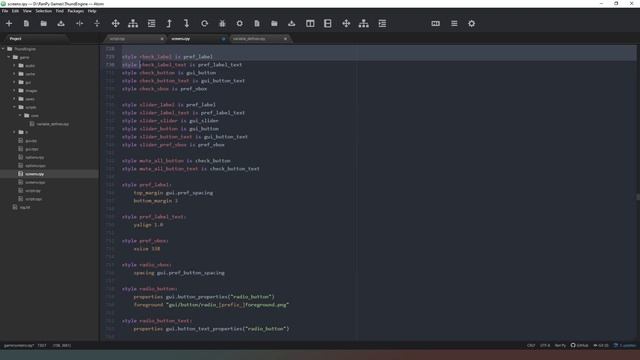
Task: Click the plus icon in the toolbar
Action: [x=9, y=24]
